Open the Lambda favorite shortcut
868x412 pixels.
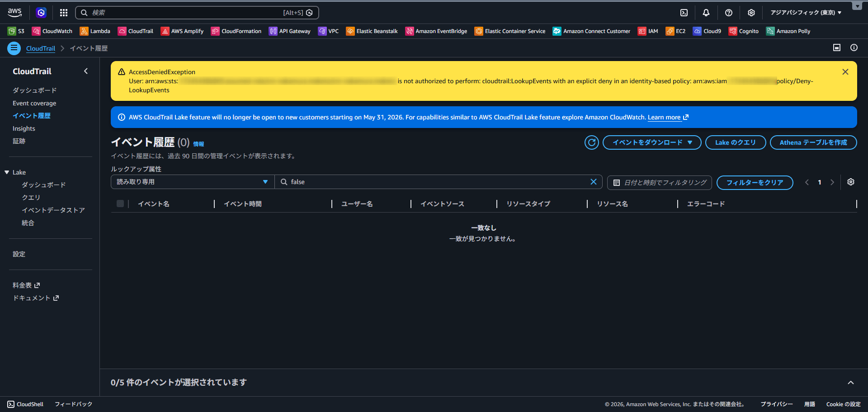[95, 31]
